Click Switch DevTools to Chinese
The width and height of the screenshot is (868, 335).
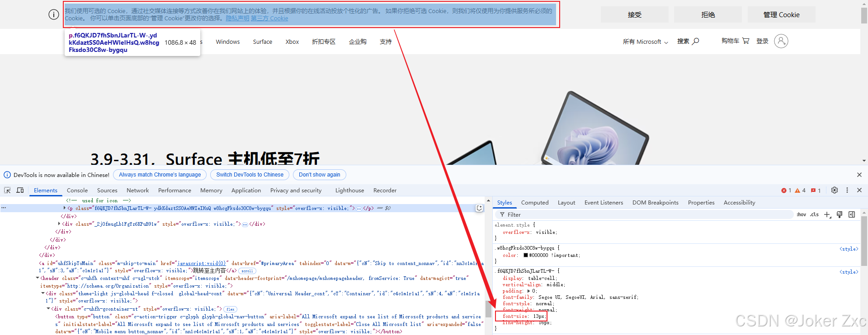[250, 175]
